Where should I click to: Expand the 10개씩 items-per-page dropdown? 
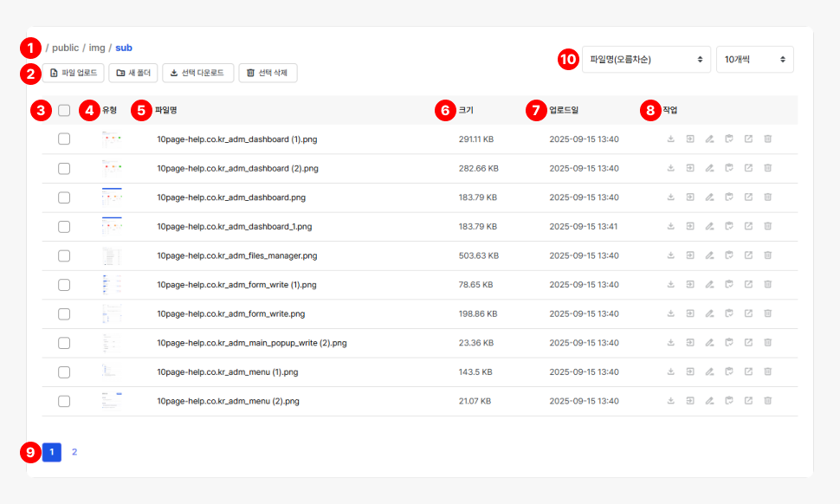(x=754, y=60)
